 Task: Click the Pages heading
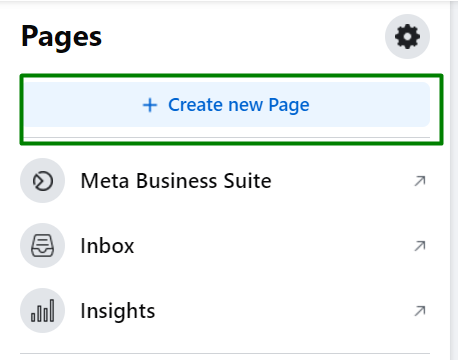[61, 37]
